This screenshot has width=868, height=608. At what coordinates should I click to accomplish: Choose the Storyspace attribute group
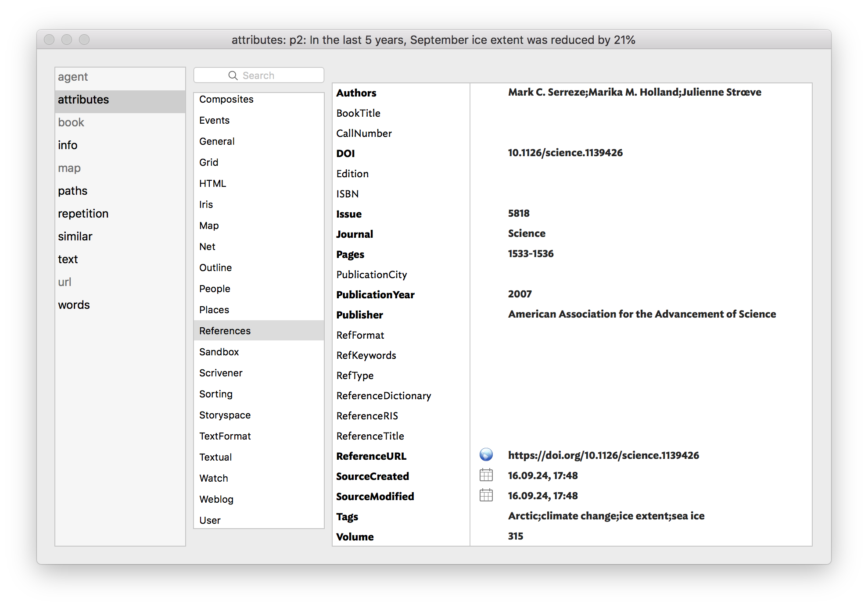pyautogui.click(x=225, y=415)
